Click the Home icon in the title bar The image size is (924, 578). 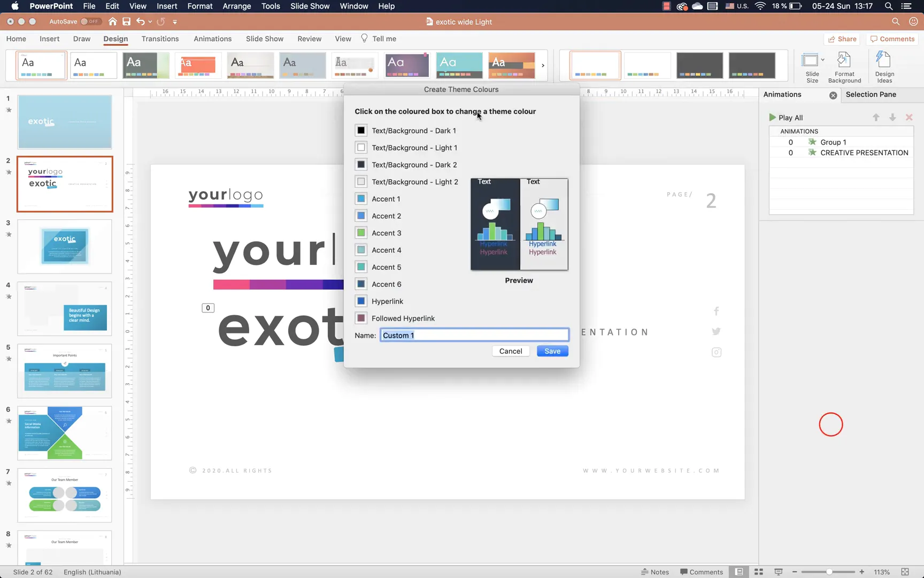(112, 21)
